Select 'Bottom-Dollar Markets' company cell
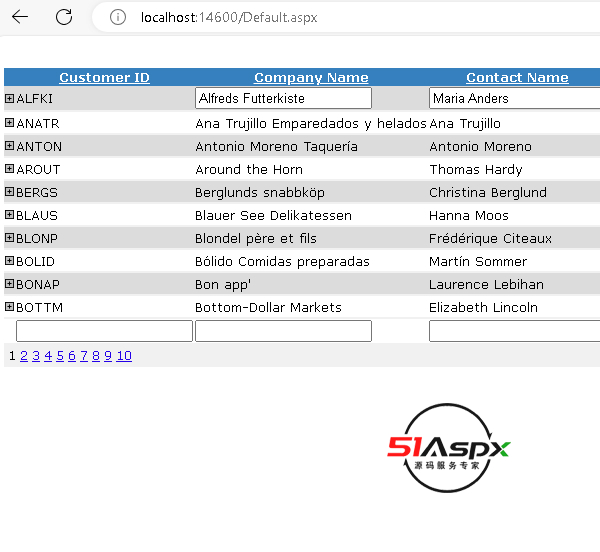Screen dimensions: 600x552 point(268,307)
